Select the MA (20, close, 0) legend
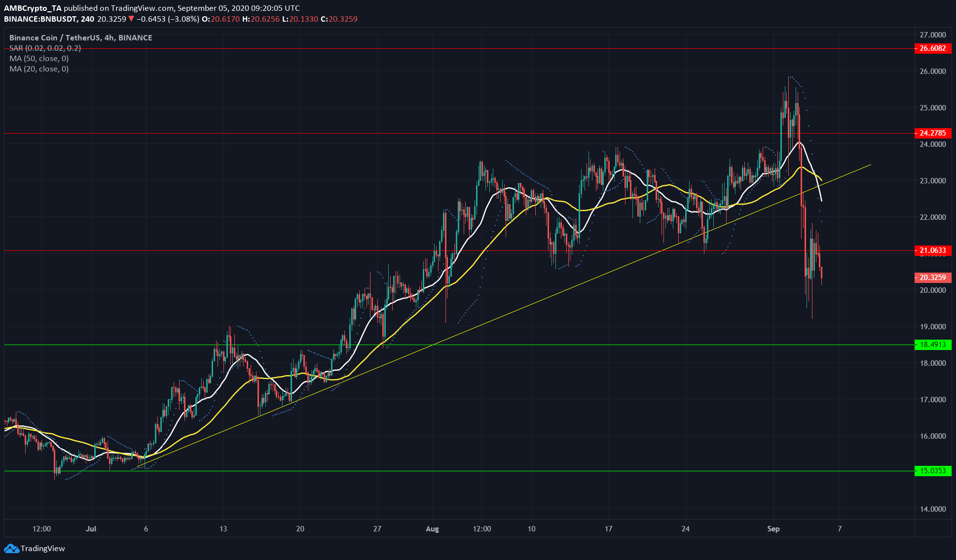 coord(39,69)
